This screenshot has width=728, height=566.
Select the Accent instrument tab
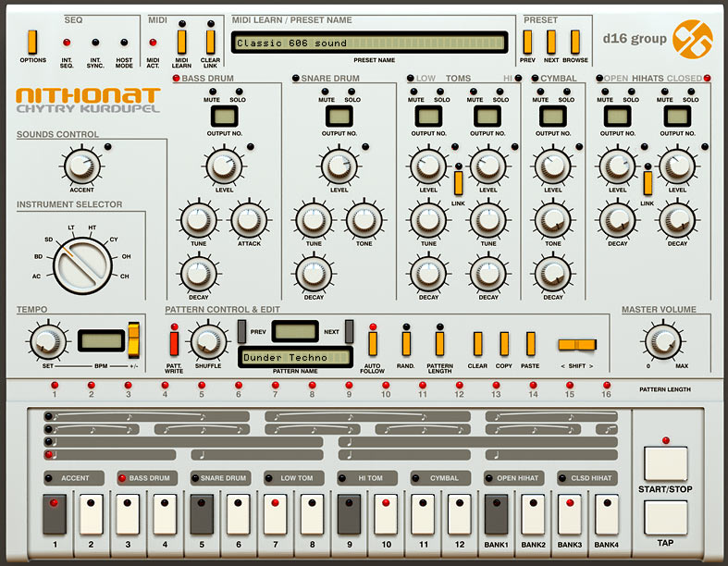pyautogui.click(x=74, y=478)
